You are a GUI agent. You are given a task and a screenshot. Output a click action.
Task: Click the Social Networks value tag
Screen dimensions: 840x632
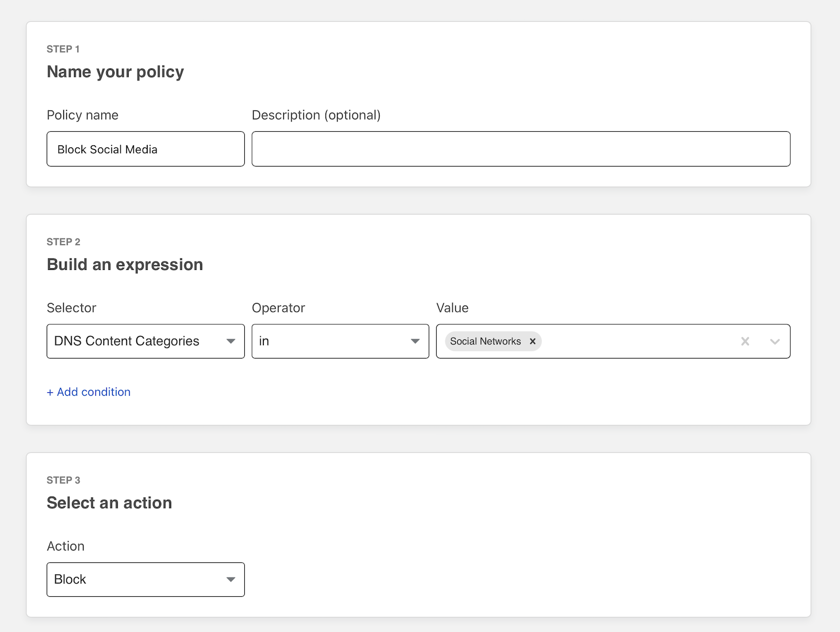click(x=485, y=341)
